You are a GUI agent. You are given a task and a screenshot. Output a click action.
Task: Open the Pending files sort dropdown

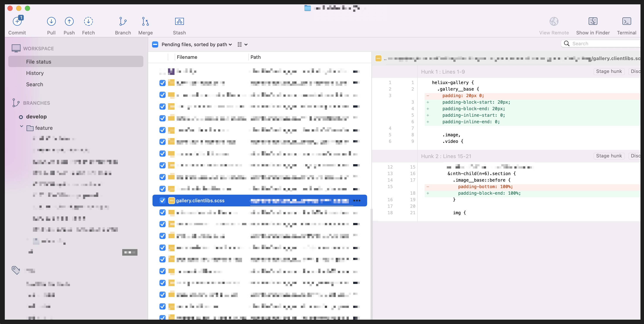tap(197, 44)
